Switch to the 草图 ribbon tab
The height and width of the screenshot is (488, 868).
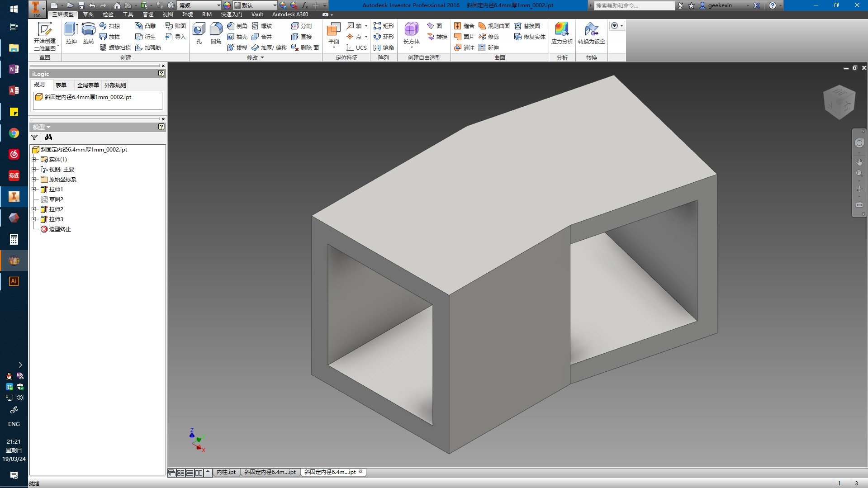[88, 14]
